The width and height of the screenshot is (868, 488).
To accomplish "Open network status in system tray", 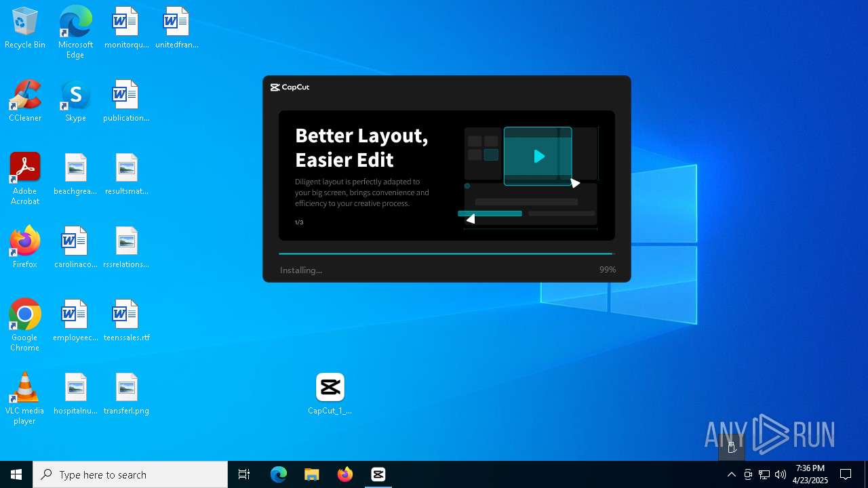I will (x=764, y=474).
